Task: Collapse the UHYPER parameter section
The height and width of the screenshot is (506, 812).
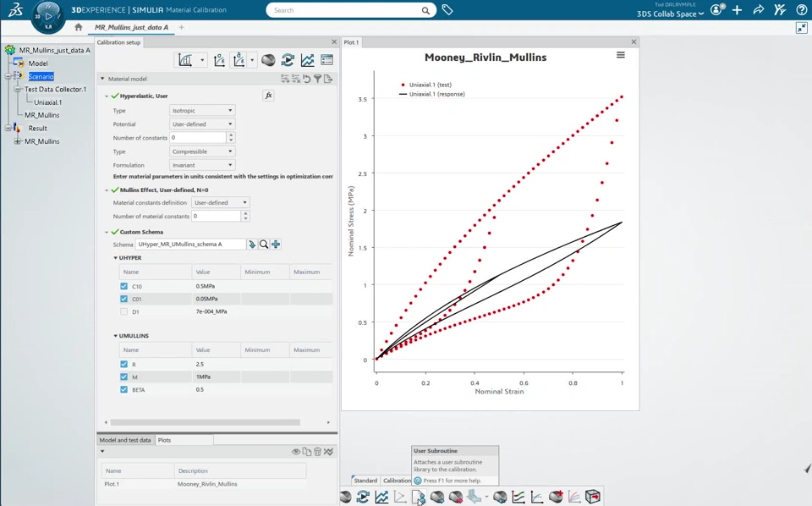Action: click(116, 258)
